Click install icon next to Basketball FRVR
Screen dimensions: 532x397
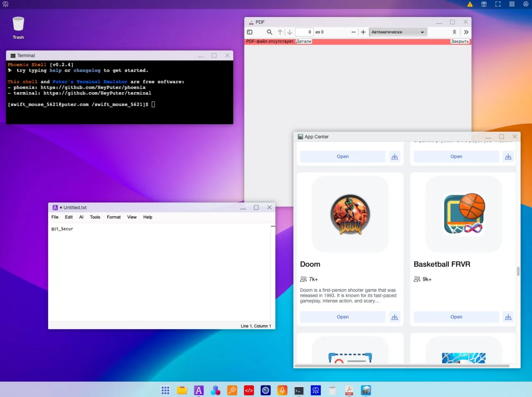pos(508,317)
